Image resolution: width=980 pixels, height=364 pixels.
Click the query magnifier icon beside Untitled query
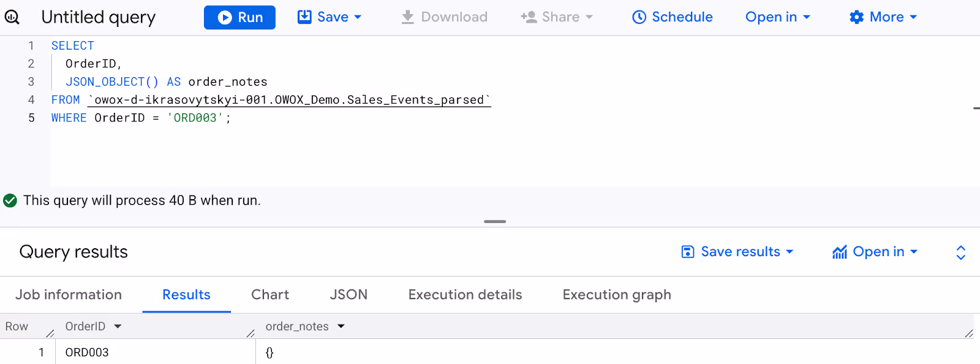point(12,17)
